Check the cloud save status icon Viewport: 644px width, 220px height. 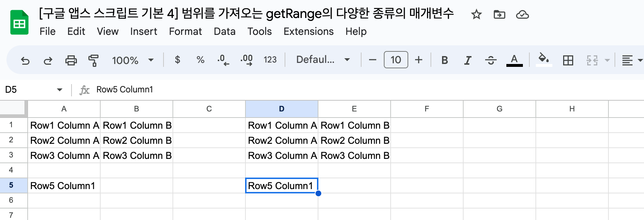(522, 15)
